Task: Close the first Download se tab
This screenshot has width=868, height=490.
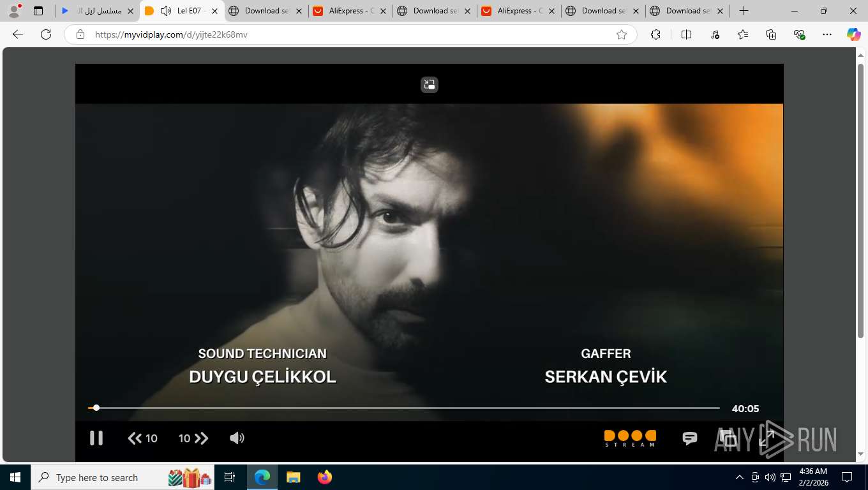Action: point(299,11)
